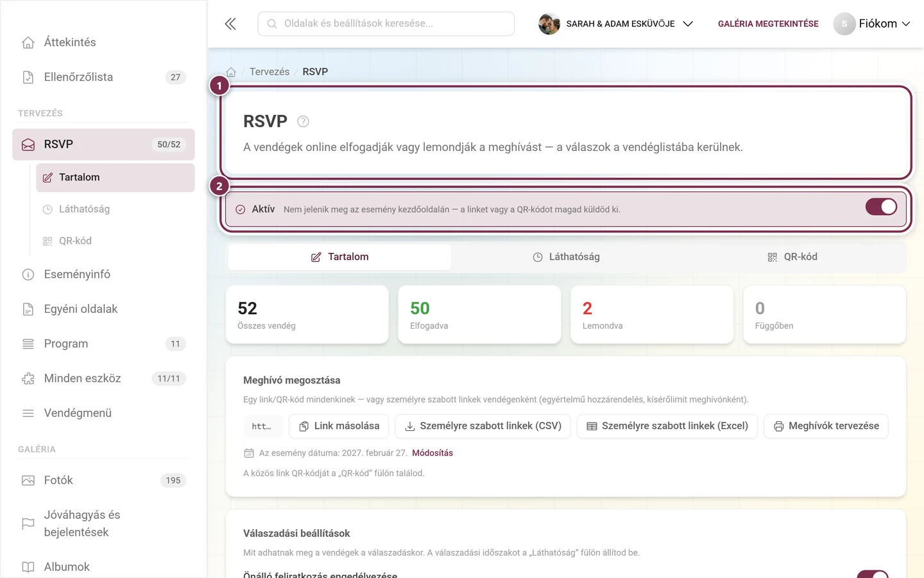
Task: Focus the Oldalak és beállítások keresése search field
Action: (386, 24)
